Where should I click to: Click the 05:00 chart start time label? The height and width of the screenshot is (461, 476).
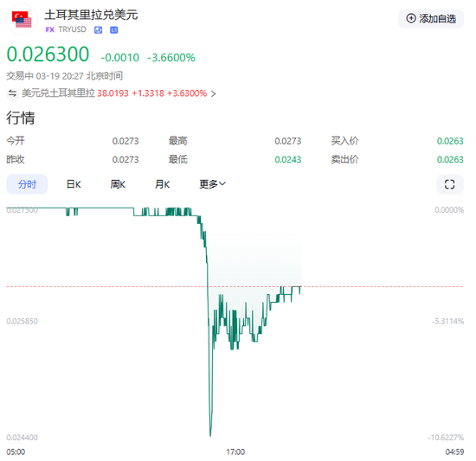pyautogui.click(x=16, y=451)
